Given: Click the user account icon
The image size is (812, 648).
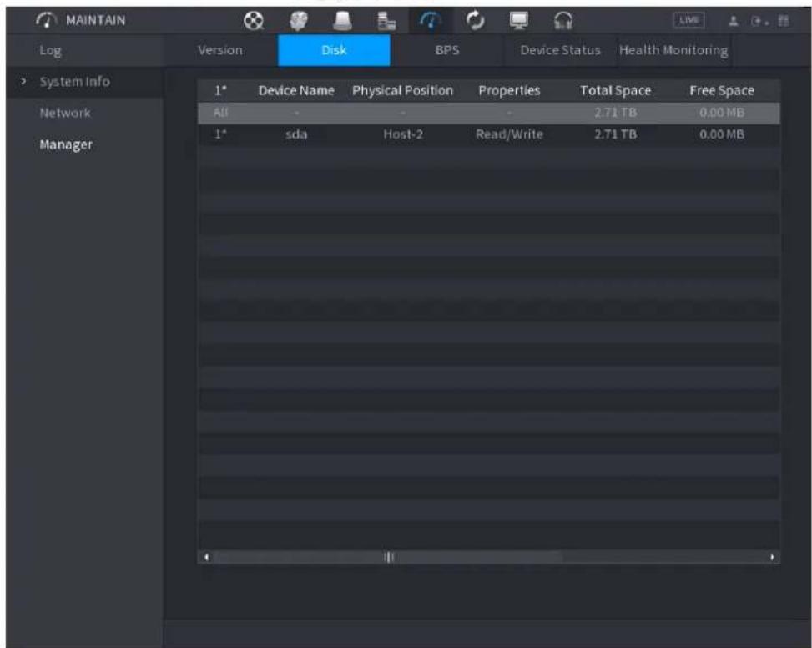Looking at the screenshot, I should click(734, 21).
